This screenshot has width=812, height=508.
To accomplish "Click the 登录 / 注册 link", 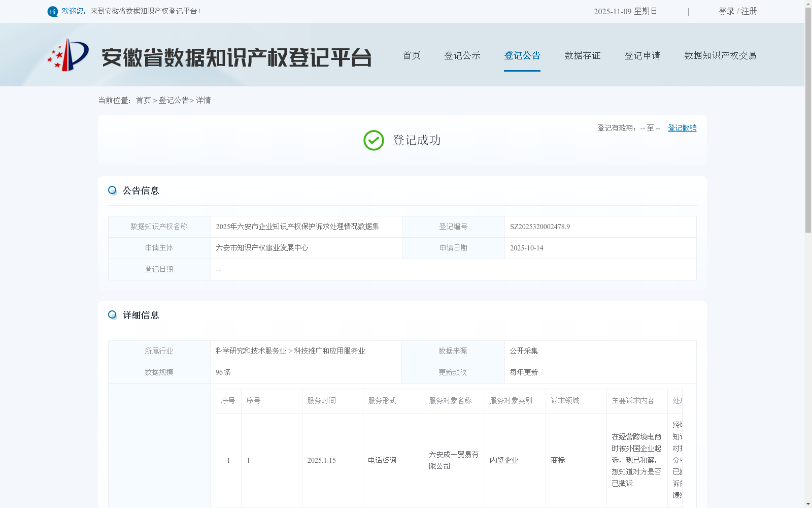I will pos(738,11).
